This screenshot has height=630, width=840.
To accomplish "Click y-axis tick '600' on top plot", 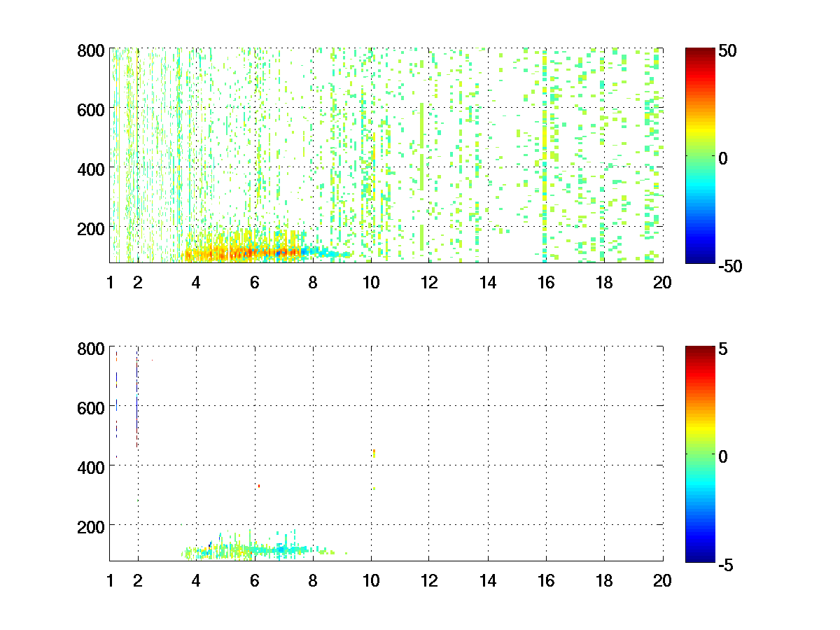I will (92, 109).
